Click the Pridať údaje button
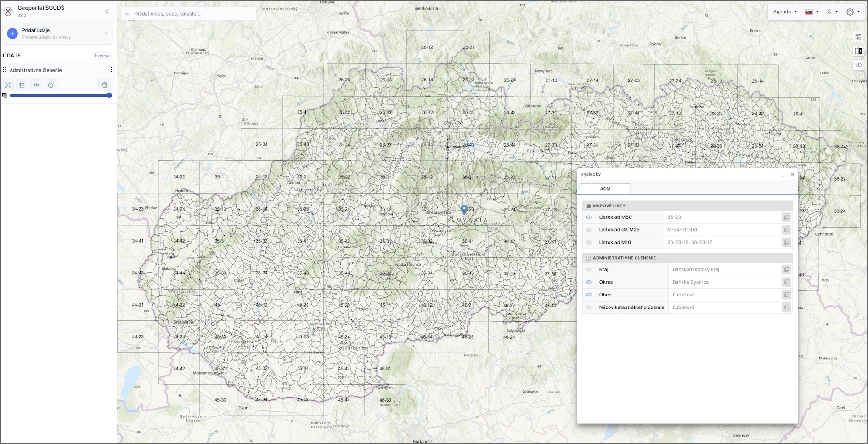This screenshot has width=868, height=444. [x=57, y=34]
